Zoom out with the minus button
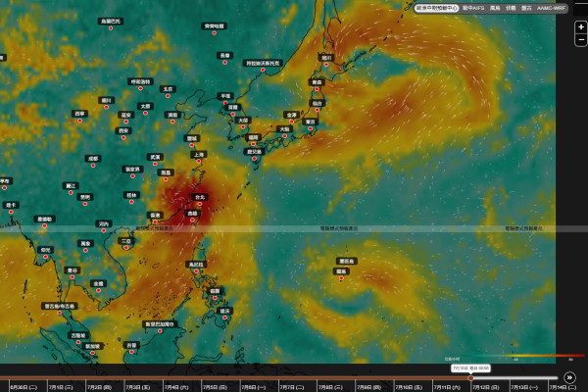 (x=581, y=39)
